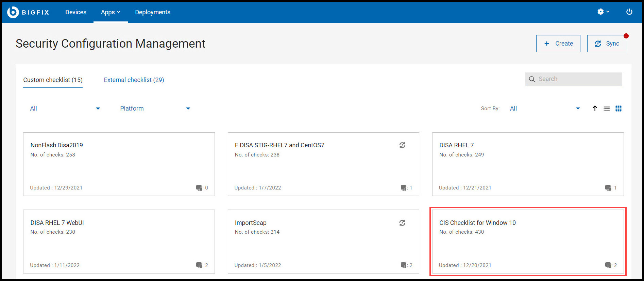Image resolution: width=644 pixels, height=281 pixels.
Task: Click 'Updated : 1/11/2022' text
Action: coord(55,265)
